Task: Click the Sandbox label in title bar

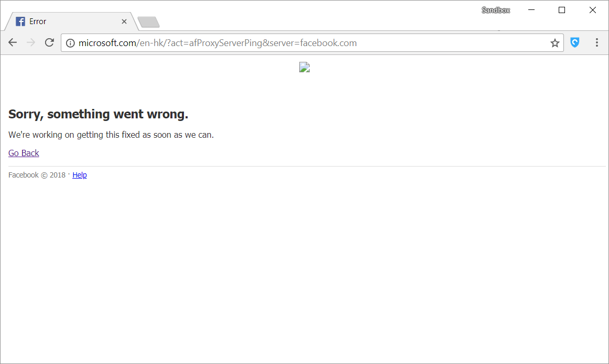Action: point(496,10)
